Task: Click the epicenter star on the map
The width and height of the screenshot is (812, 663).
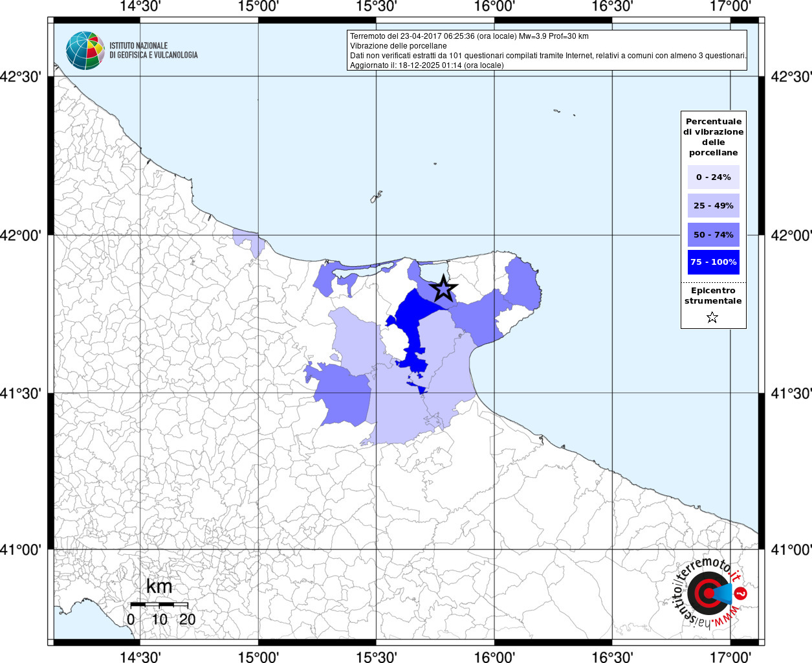Action: tap(444, 288)
